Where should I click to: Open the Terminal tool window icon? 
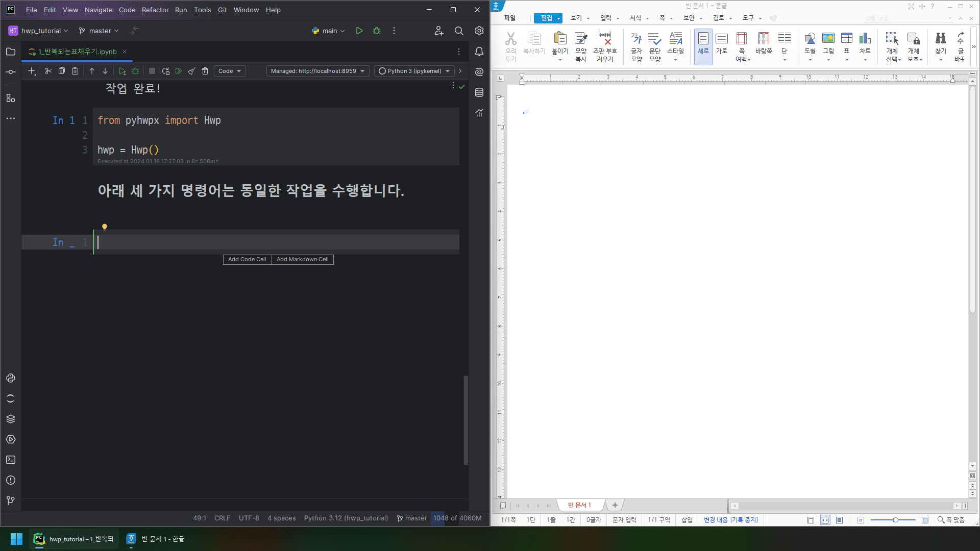[11, 460]
